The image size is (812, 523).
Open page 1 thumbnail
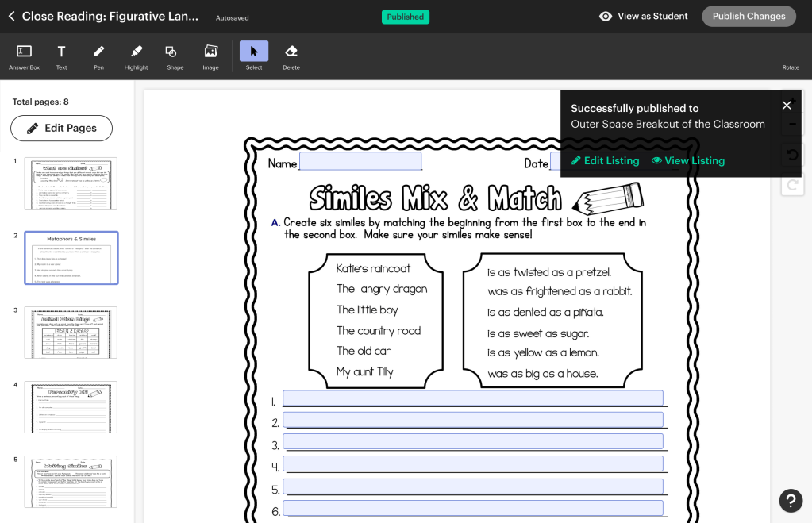click(71, 183)
